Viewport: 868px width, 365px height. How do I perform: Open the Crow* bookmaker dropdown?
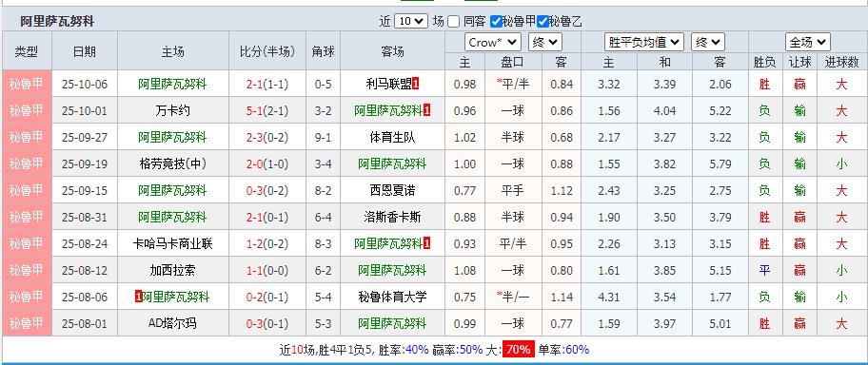[x=493, y=42]
